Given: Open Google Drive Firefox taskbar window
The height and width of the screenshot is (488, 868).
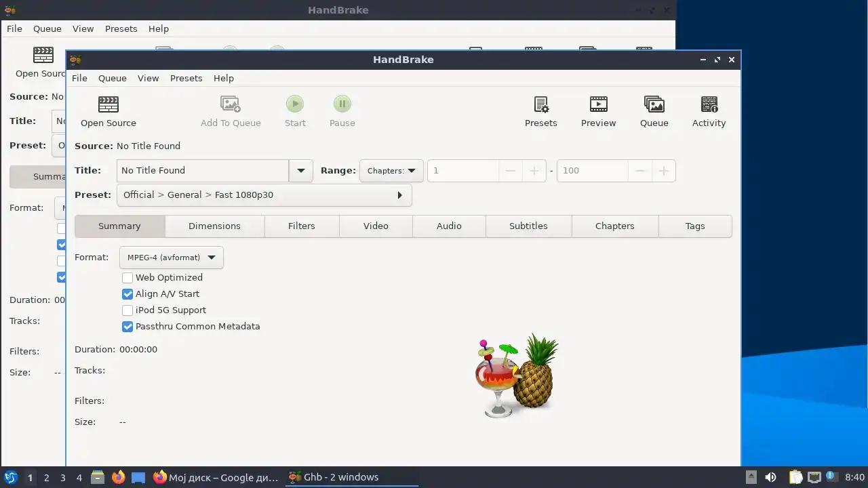Looking at the screenshot, I should click(x=216, y=477).
